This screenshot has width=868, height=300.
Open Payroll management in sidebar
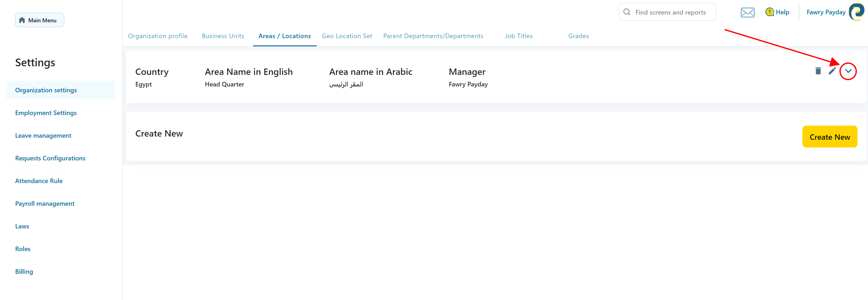pyautogui.click(x=45, y=204)
